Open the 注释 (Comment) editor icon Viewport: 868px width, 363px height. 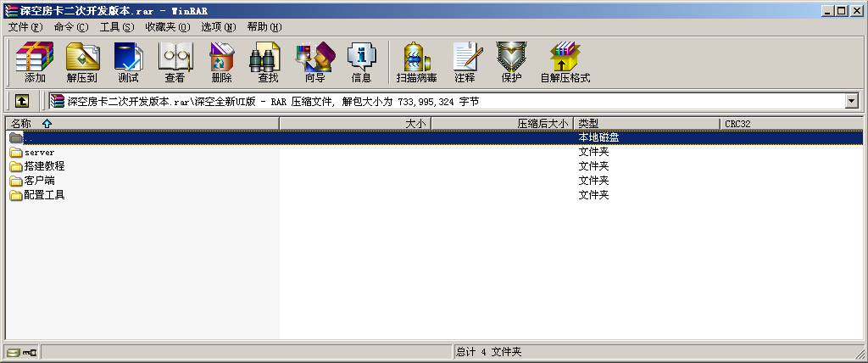(x=465, y=62)
